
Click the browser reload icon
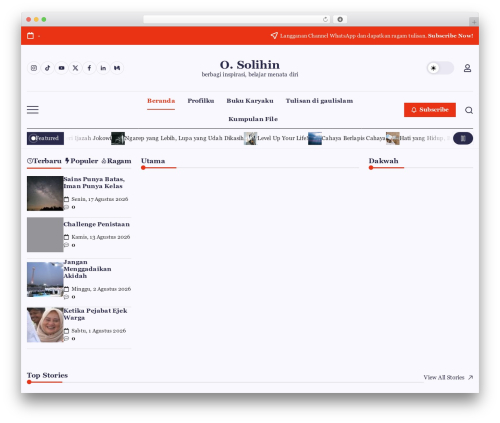point(325,19)
